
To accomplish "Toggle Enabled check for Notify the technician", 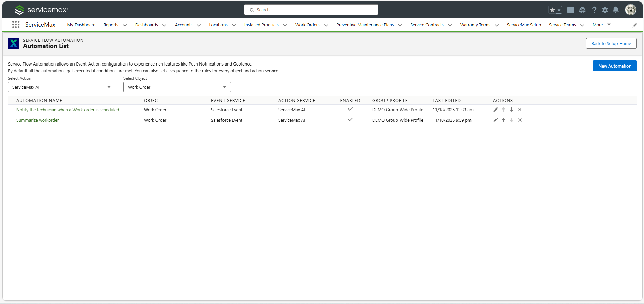I will [350, 109].
